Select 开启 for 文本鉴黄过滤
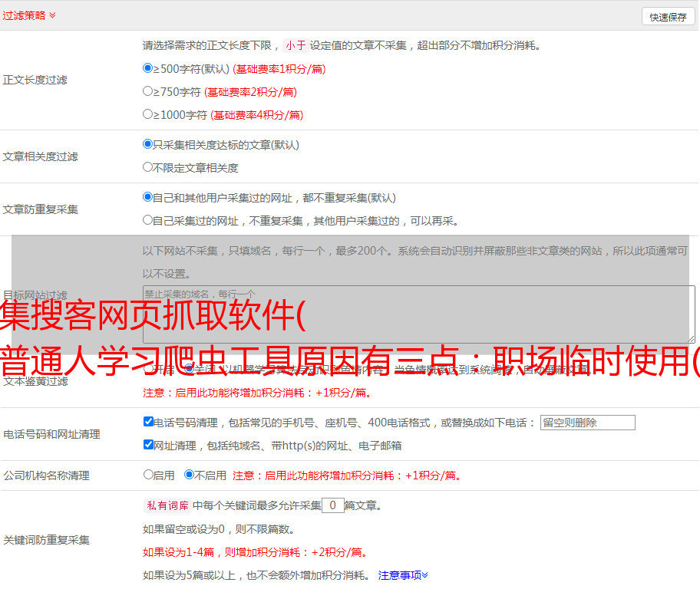The width and height of the screenshot is (700, 589). coord(148,369)
